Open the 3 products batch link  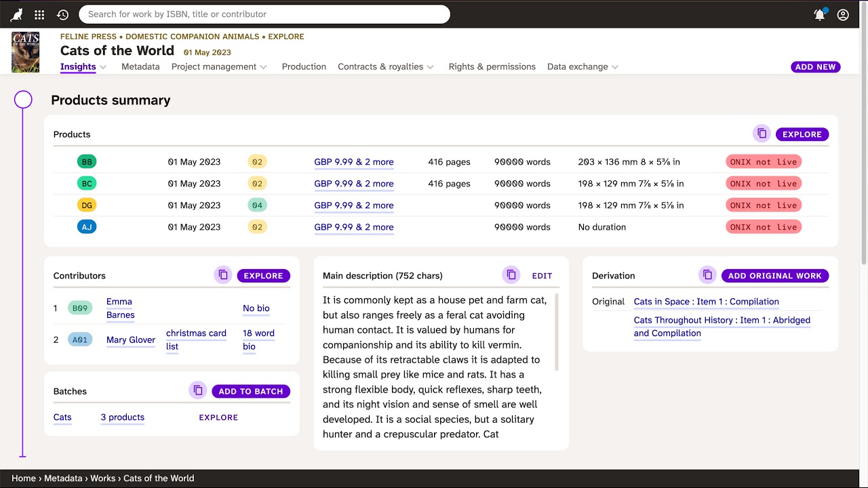(x=123, y=418)
